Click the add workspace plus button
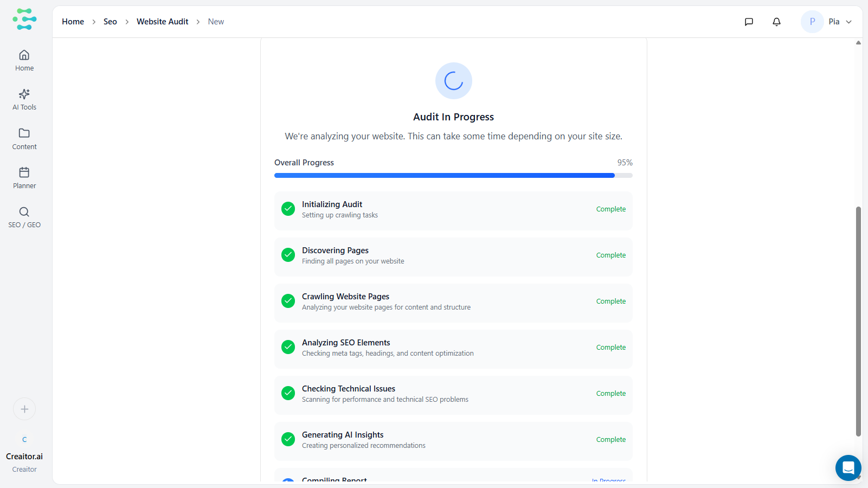868x488 pixels. [x=24, y=409]
